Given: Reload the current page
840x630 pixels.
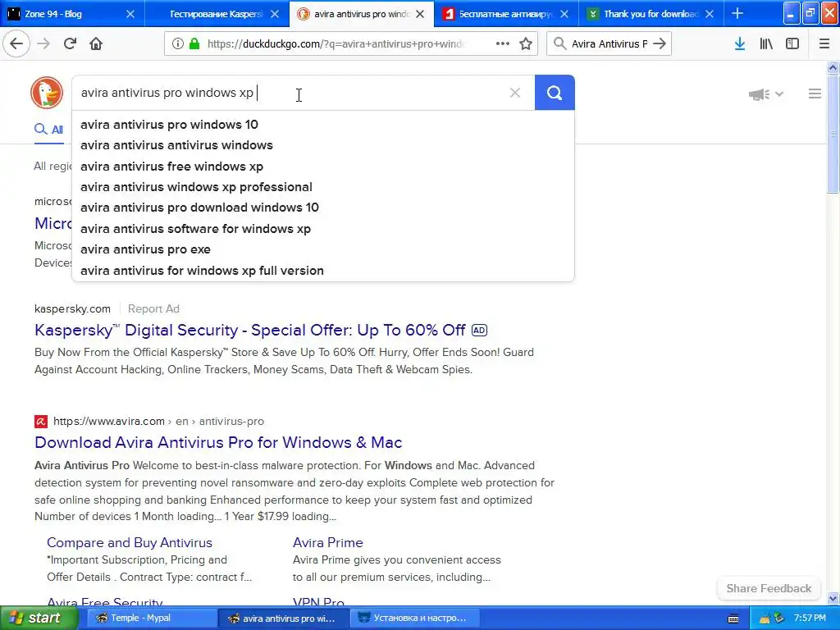Looking at the screenshot, I should [x=70, y=43].
